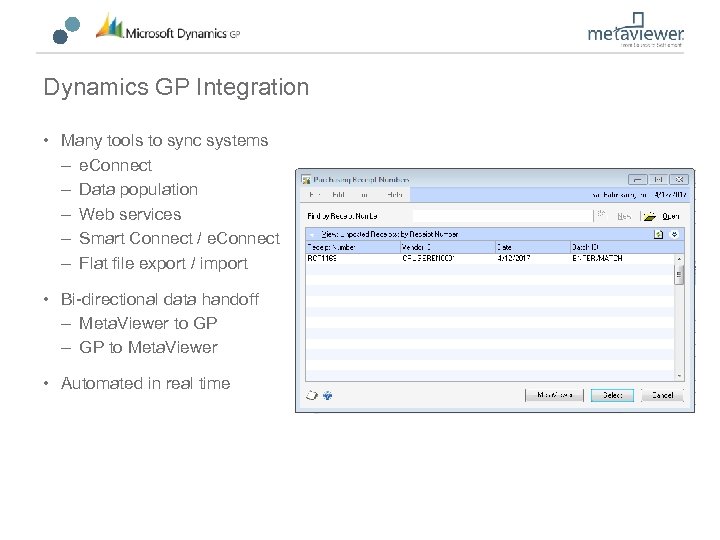Minimize the Purchasing Receipt Numbers window

[x=637, y=180]
